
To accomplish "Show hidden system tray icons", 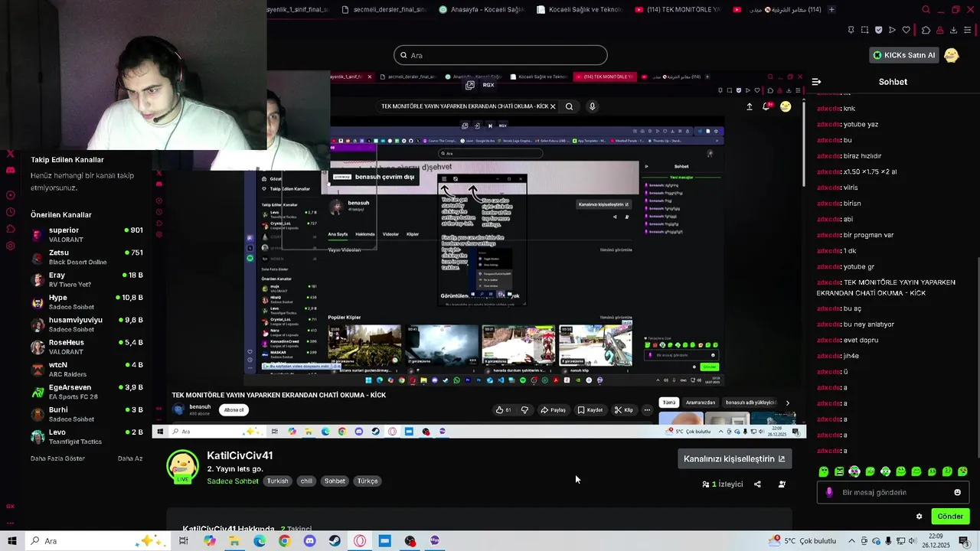I will tap(851, 541).
